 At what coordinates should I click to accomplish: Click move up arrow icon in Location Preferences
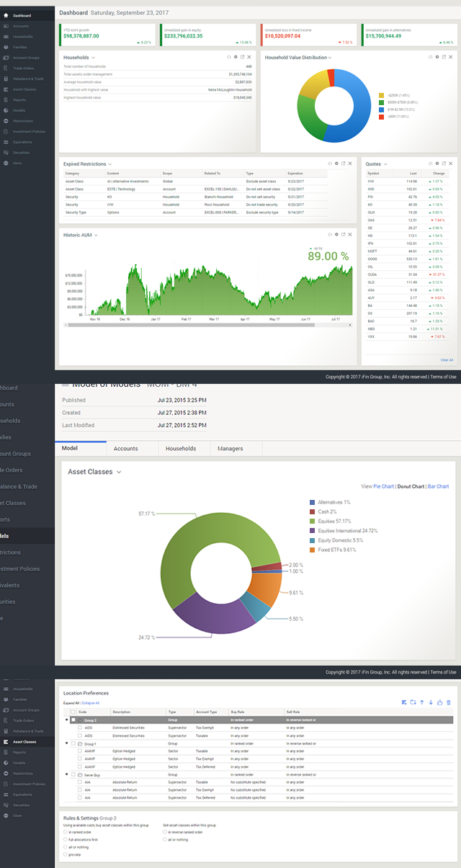tap(421, 702)
